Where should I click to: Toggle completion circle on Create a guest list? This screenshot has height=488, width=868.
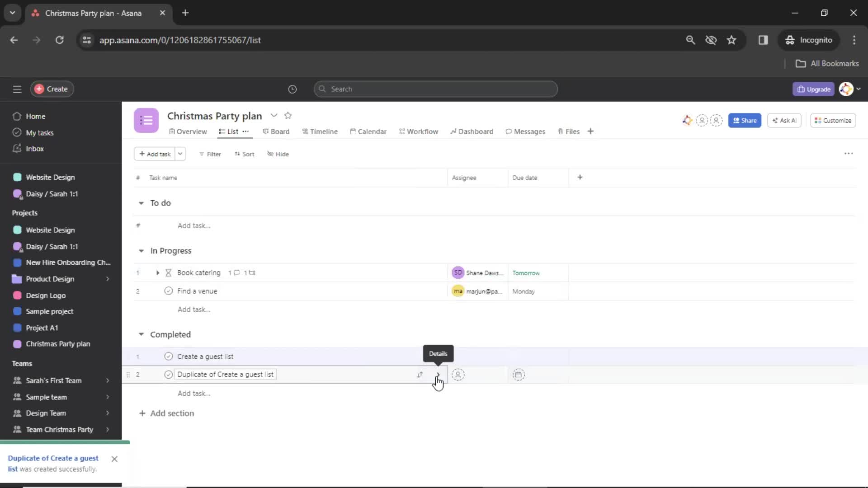[x=169, y=356]
